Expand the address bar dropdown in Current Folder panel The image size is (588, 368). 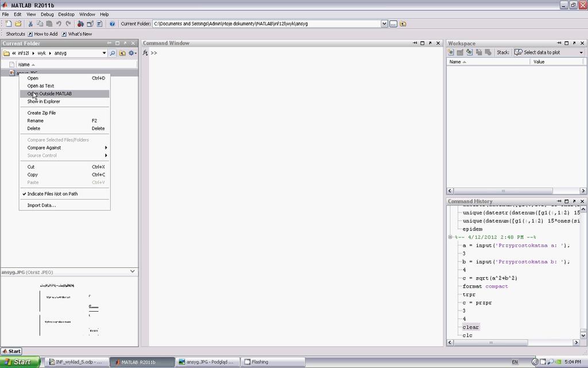click(105, 53)
